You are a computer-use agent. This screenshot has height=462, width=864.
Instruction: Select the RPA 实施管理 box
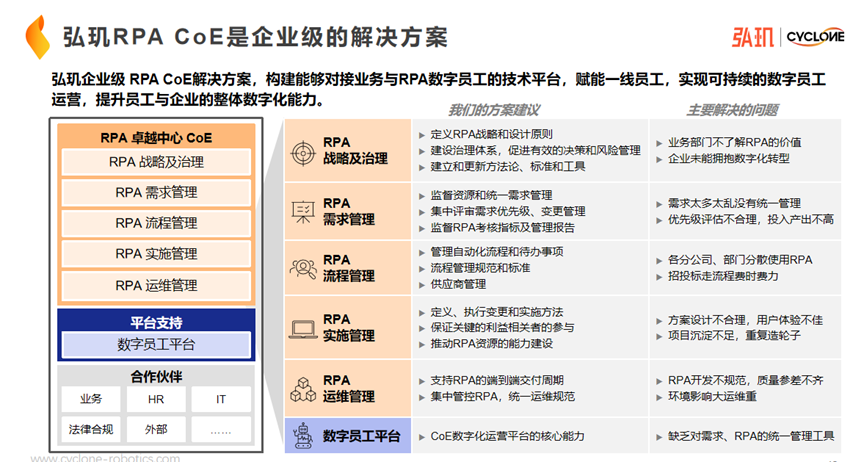156,254
